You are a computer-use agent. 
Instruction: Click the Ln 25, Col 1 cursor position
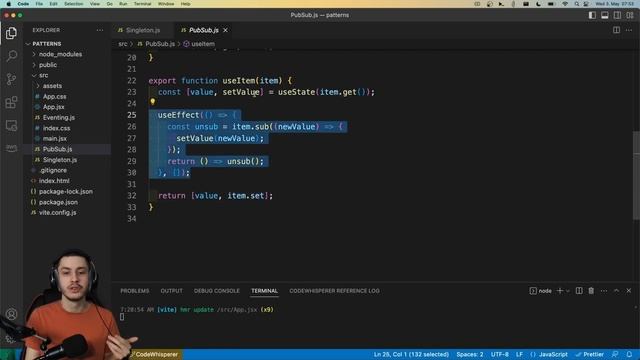click(411, 354)
